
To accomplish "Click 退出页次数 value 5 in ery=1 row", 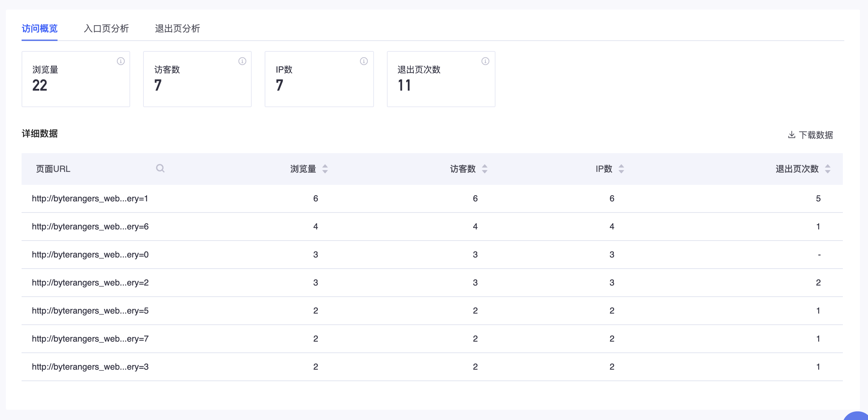I will (818, 198).
